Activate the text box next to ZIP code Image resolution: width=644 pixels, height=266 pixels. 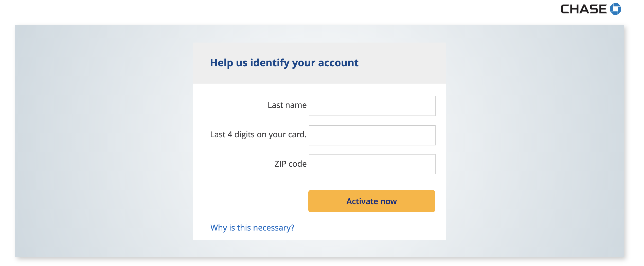(372, 164)
